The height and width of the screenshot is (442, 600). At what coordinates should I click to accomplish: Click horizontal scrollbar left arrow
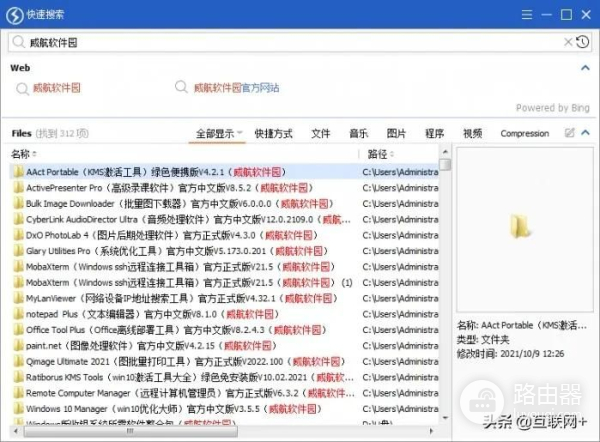[x=15, y=431]
